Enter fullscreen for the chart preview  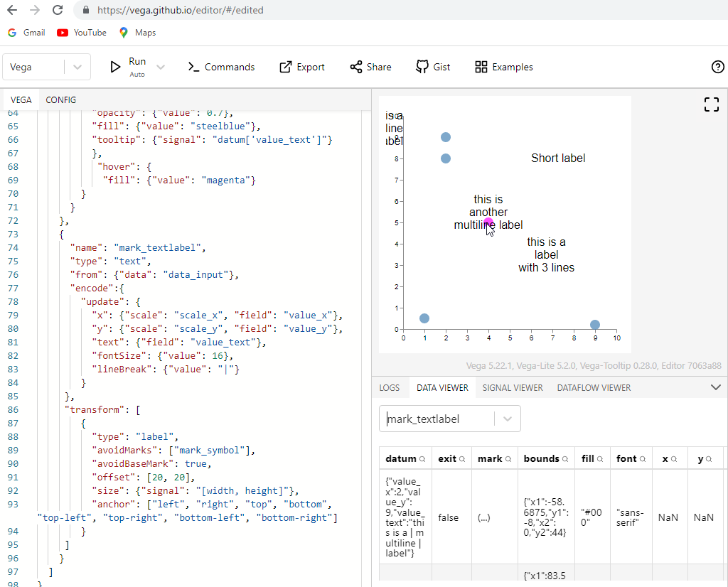[711, 104]
